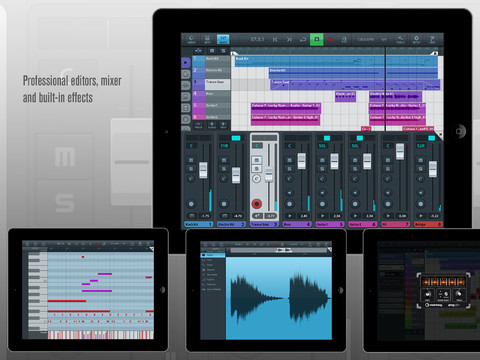Open Help via the question mark icon
This screenshot has width=480, height=360.
tap(432, 39)
